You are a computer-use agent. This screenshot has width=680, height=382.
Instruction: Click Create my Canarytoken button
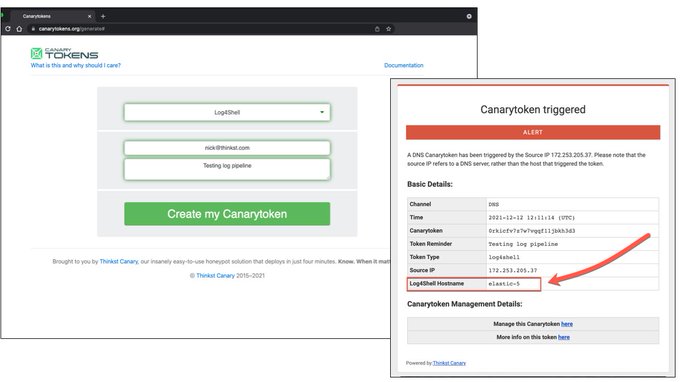(227, 214)
